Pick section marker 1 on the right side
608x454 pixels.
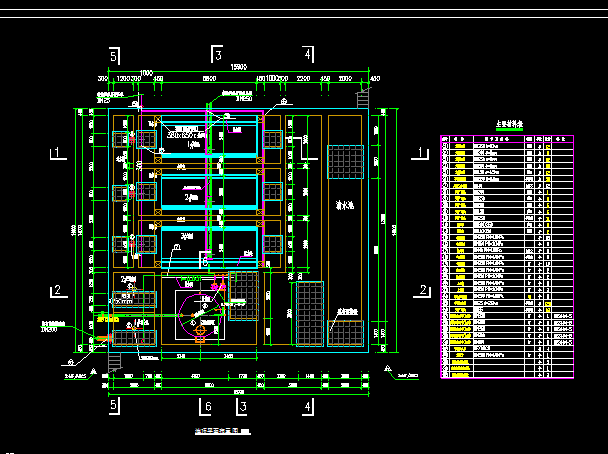tap(420, 153)
